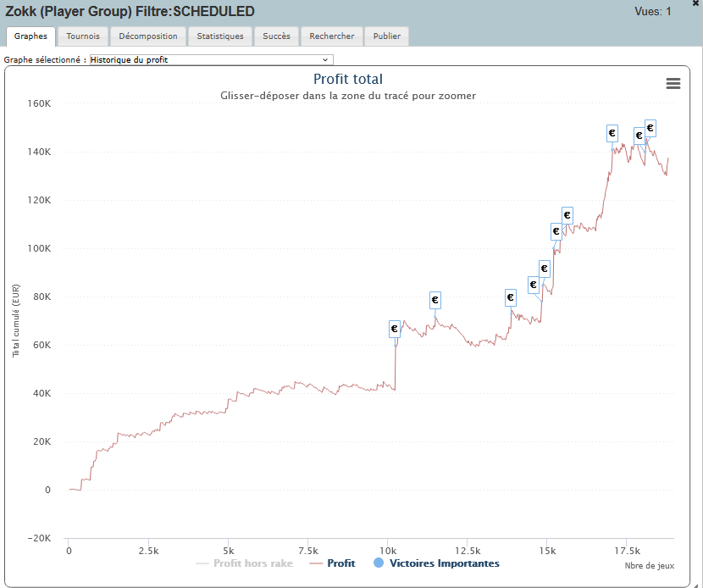The image size is (703, 588).
Task: Click the euro marker near 17k games
Action: 612,133
